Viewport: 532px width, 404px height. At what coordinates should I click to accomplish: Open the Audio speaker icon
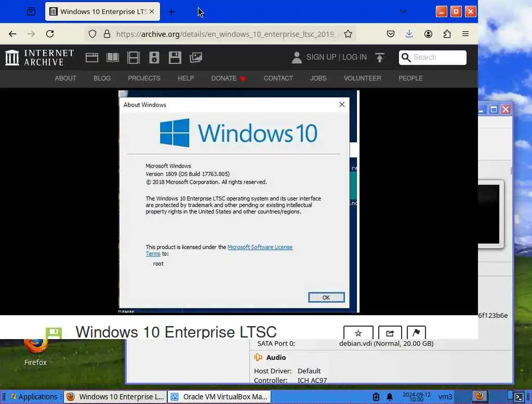coord(154,57)
